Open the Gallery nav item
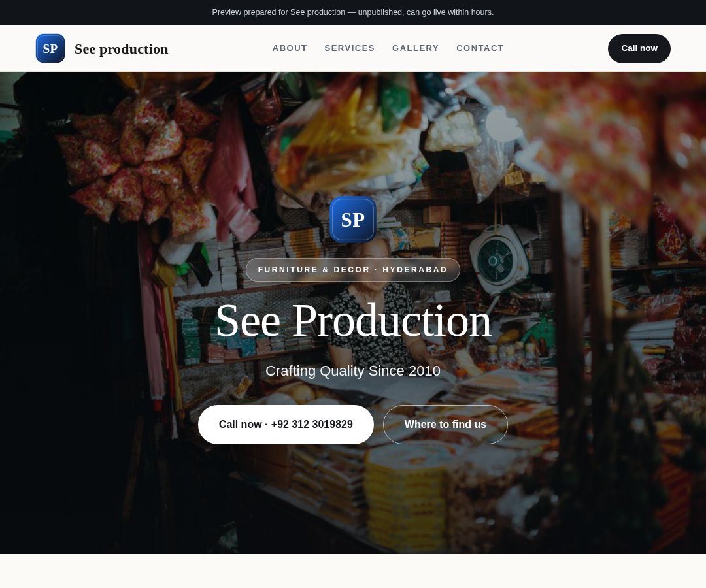The width and height of the screenshot is (706, 588). click(416, 48)
